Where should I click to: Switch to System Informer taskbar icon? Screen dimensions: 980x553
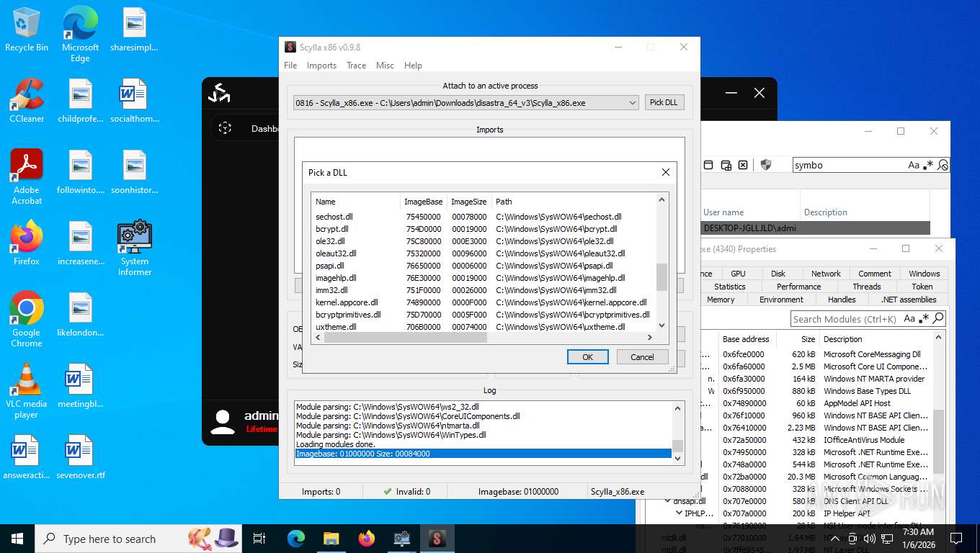tap(401, 539)
